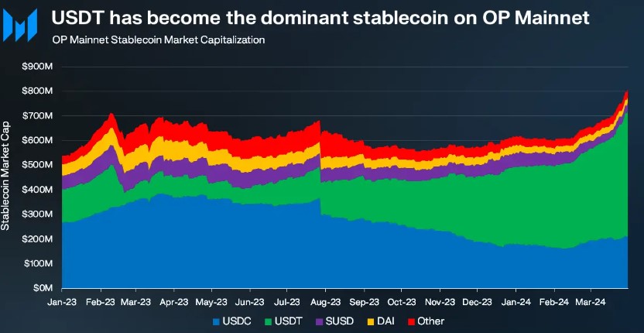Click the OP Mainnet Stablecoin Market Capitalization subtitle
This screenshot has height=333, width=644.
pyautogui.click(x=158, y=39)
